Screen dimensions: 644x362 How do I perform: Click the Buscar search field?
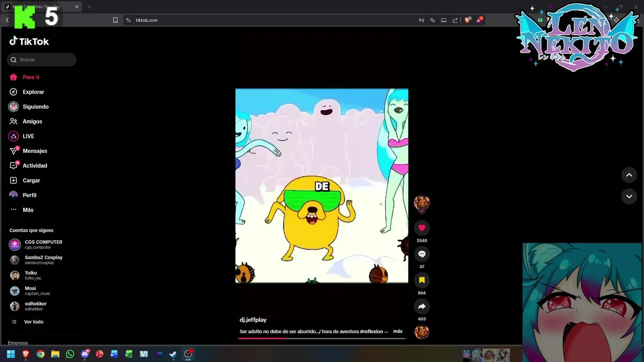click(x=42, y=60)
